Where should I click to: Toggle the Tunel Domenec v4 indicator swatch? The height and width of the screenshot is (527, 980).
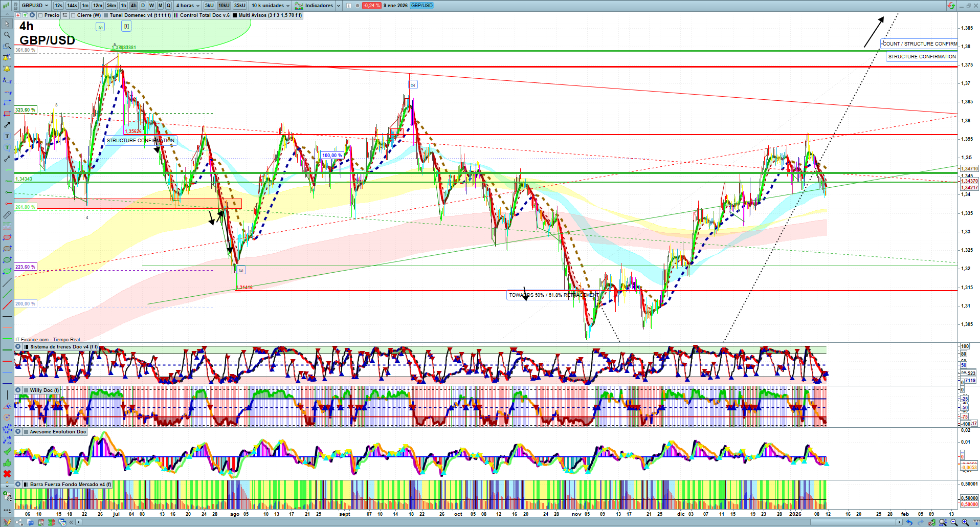coord(106,15)
